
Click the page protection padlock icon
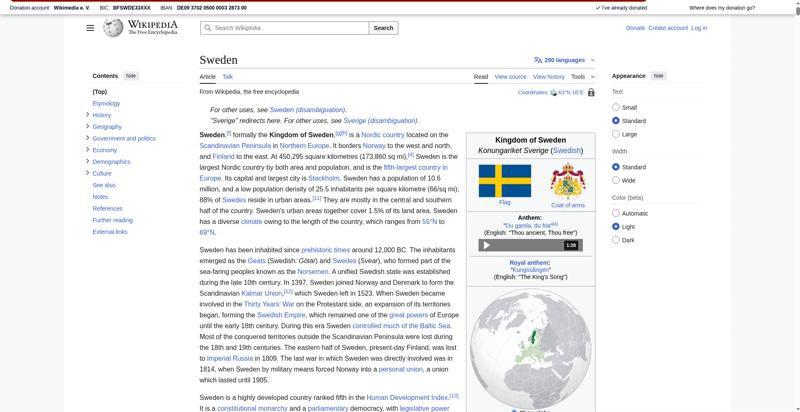(591, 92)
